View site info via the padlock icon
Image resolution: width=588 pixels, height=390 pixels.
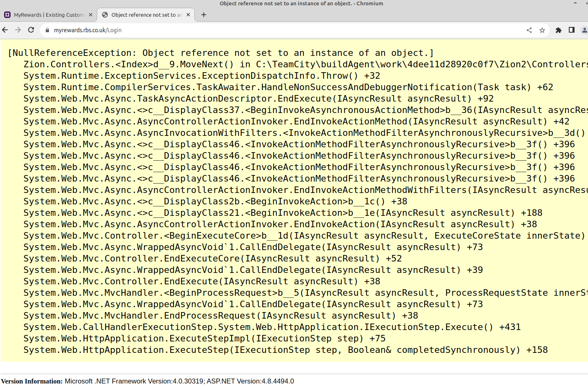click(x=47, y=30)
